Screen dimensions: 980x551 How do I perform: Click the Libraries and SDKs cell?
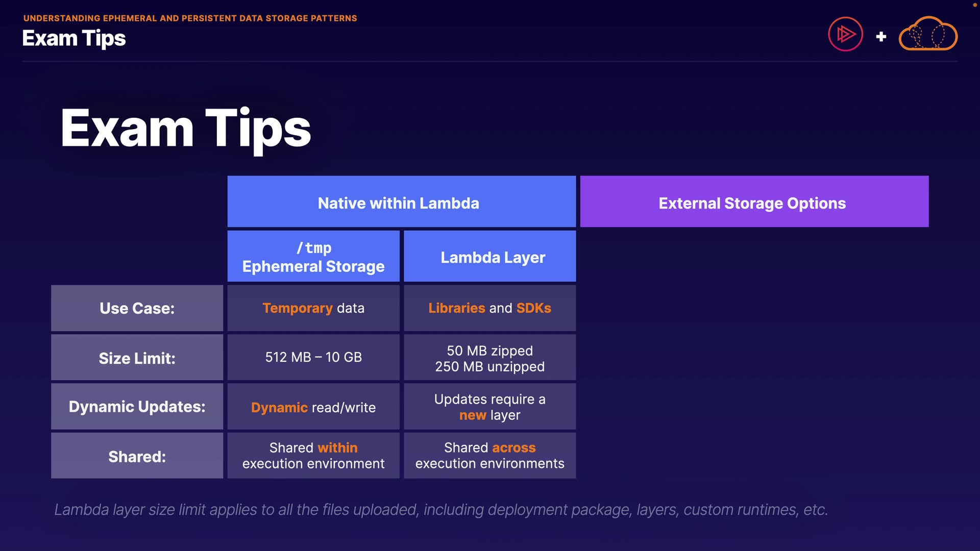coord(489,308)
